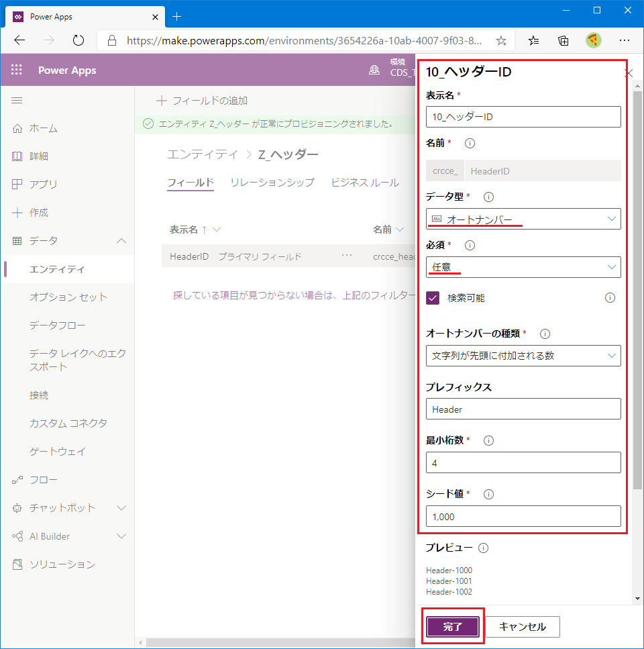Show info for 検索可能 option
Screen dimensions: 644x649
pos(610,298)
